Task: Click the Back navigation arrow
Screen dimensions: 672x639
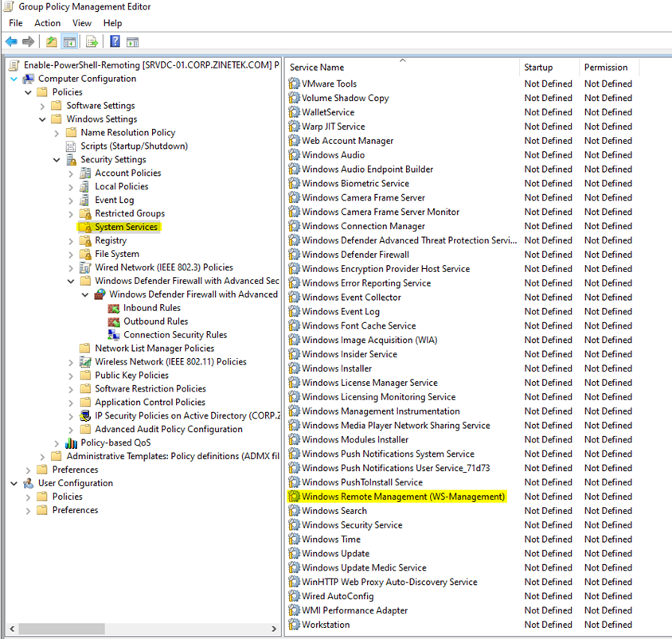Action: 11,41
